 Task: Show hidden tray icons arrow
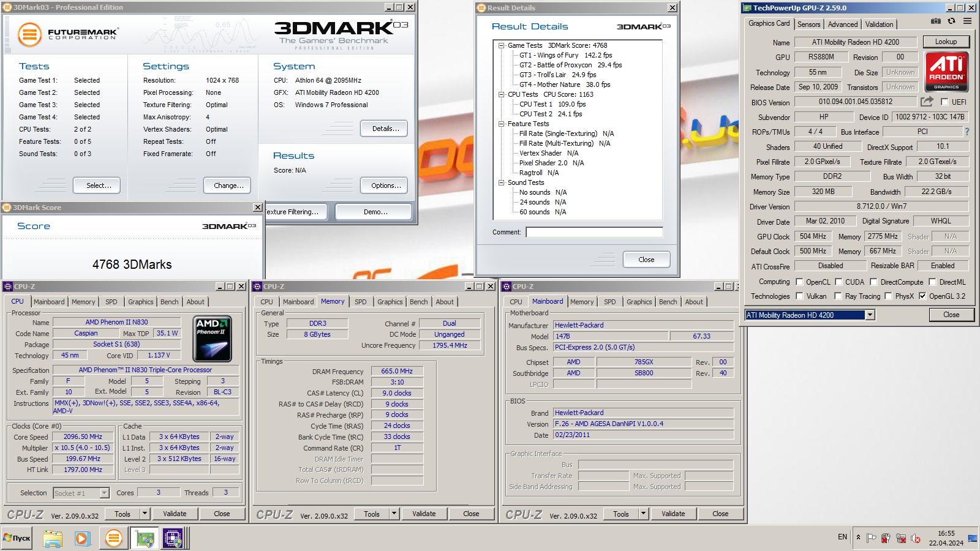pyautogui.click(x=858, y=538)
